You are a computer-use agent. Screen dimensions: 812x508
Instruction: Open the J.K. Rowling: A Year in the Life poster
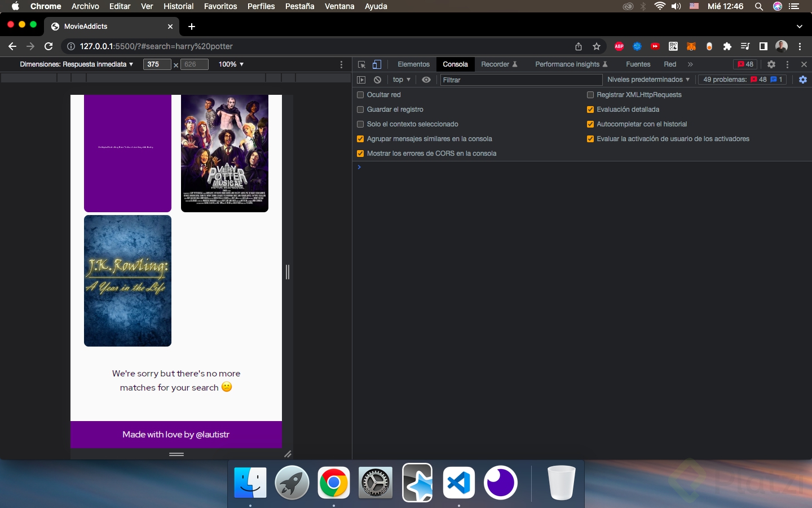click(127, 281)
